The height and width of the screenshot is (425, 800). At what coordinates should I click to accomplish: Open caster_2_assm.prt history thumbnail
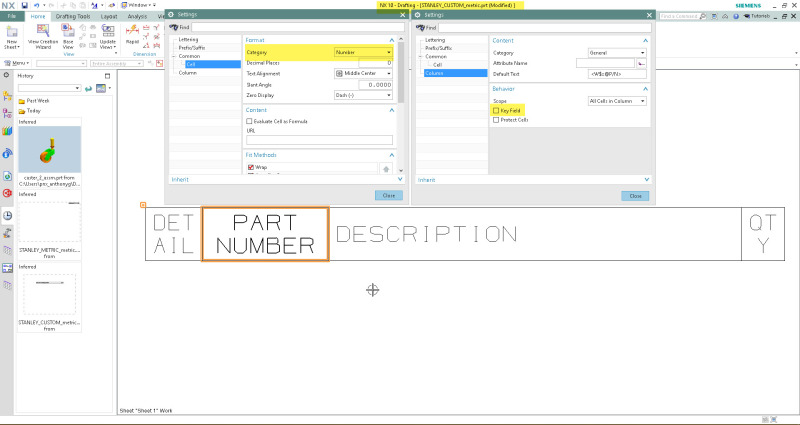coord(49,149)
